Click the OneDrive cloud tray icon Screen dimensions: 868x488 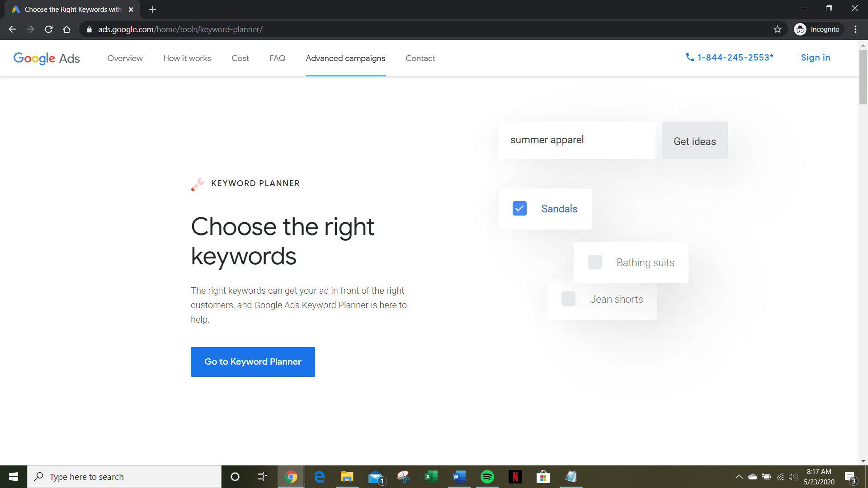(x=753, y=477)
